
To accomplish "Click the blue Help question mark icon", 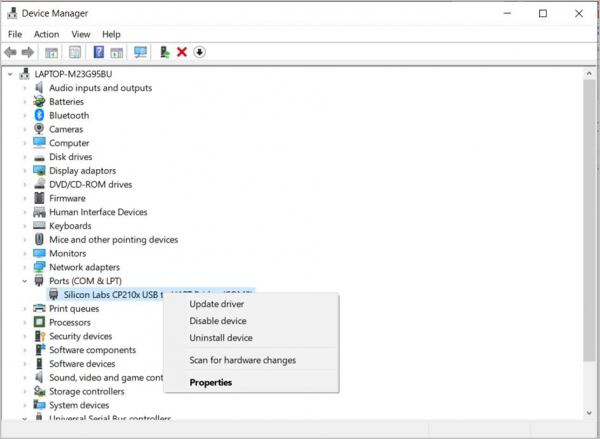I will (x=99, y=52).
